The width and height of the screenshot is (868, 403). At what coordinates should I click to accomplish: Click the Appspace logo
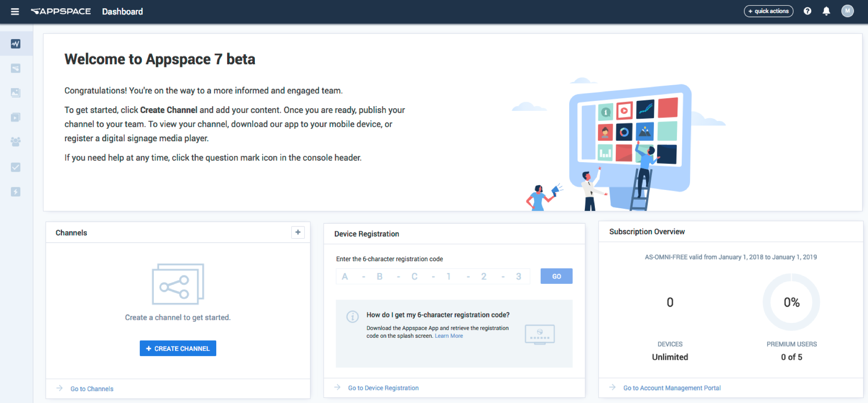click(61, 11)
